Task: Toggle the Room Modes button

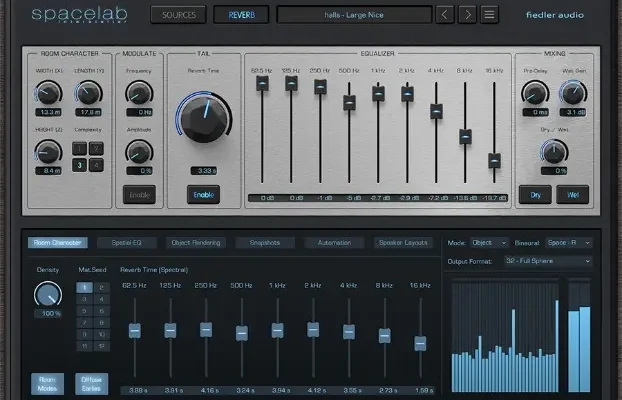Action: point(47,384)
